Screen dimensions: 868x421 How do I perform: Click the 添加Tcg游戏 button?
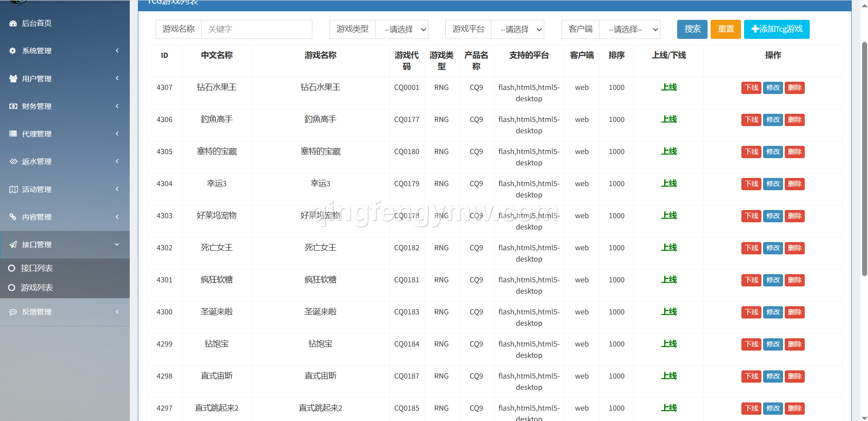click(777, 29)
